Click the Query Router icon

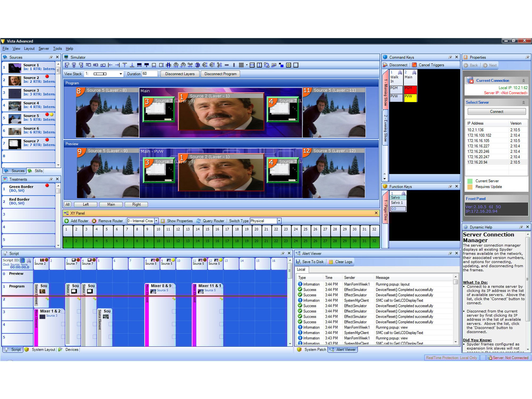tap(198, 221)
